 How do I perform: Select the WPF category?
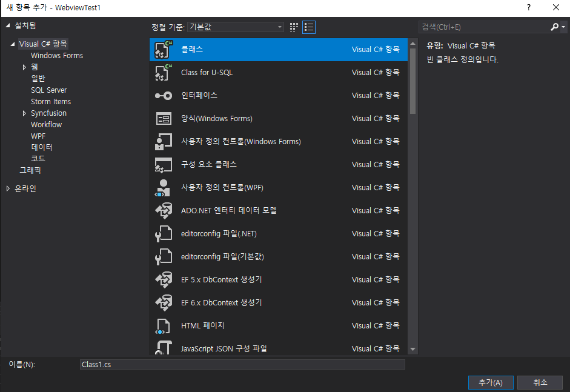pos(38,136)
